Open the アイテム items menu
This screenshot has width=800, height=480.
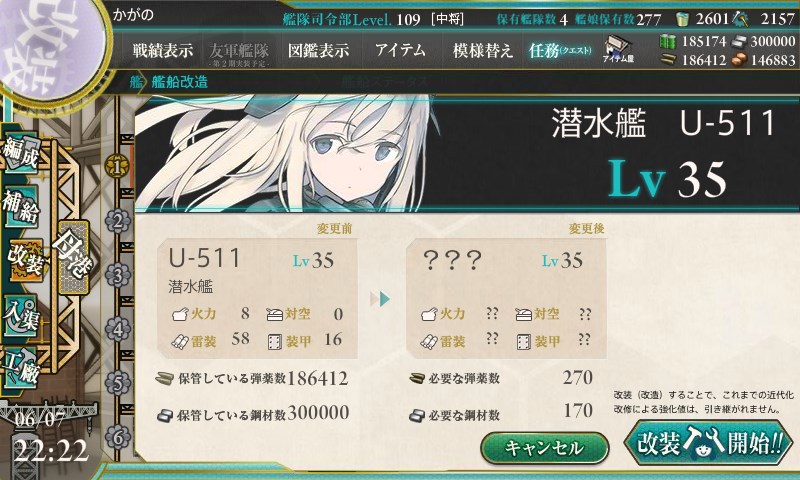point(400,50)
